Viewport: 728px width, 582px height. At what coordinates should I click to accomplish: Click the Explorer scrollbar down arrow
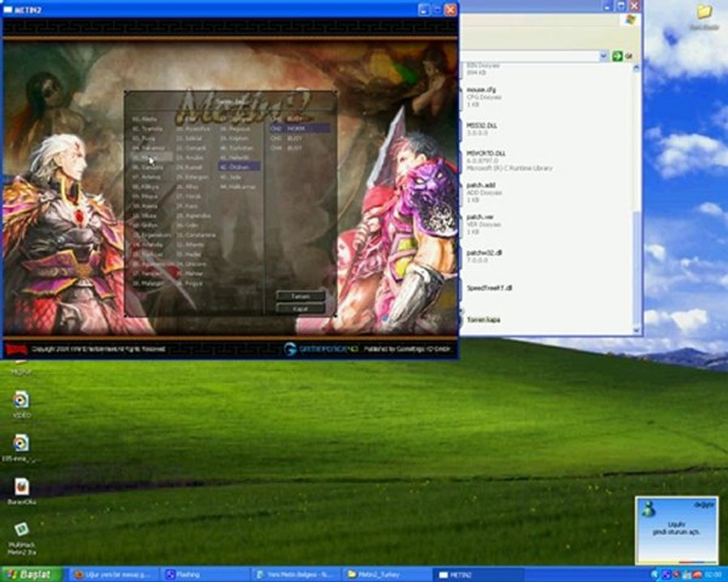pyautogui.click(x=636, y=330)
